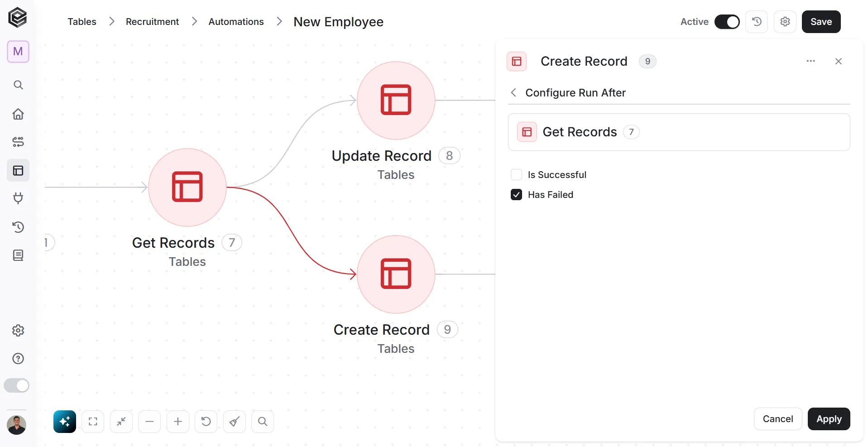The image size is (868, 447).
Task: Toggle the Active automation switch
Action: (727, 22)
